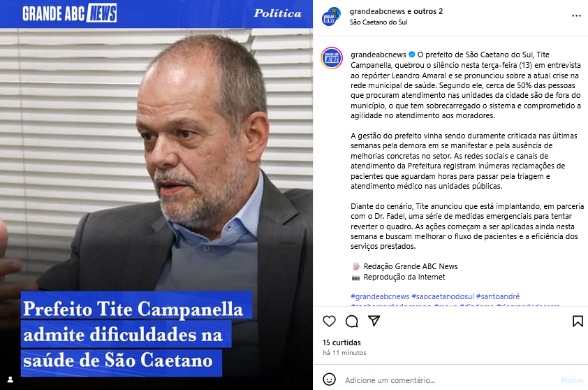Open emoji picker smiley icon
The width and height of the screenshot is (588, 390).
click(x=329, y=380)
